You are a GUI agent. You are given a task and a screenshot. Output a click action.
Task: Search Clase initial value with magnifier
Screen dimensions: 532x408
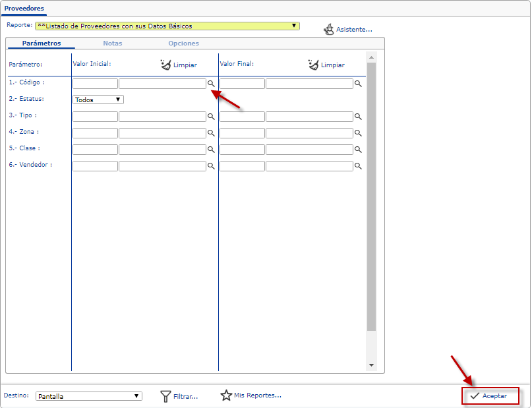(211, 150)
